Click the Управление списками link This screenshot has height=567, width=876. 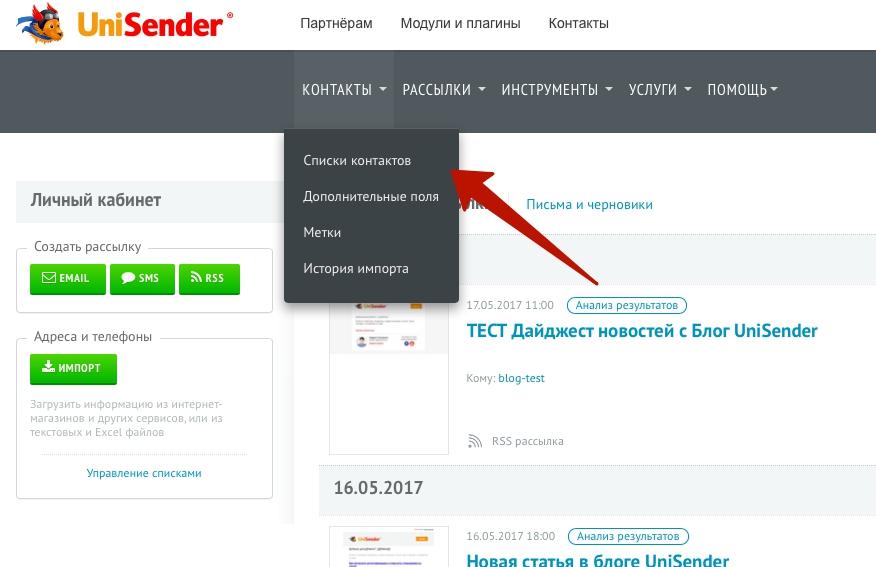coord(144,473)
